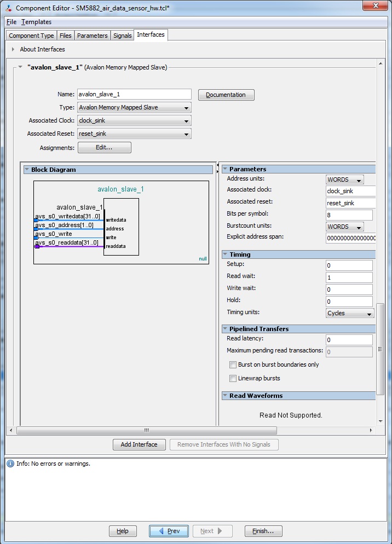Click the vertical scrollbar thumb

pyautogui.click(x=380, y=349)
